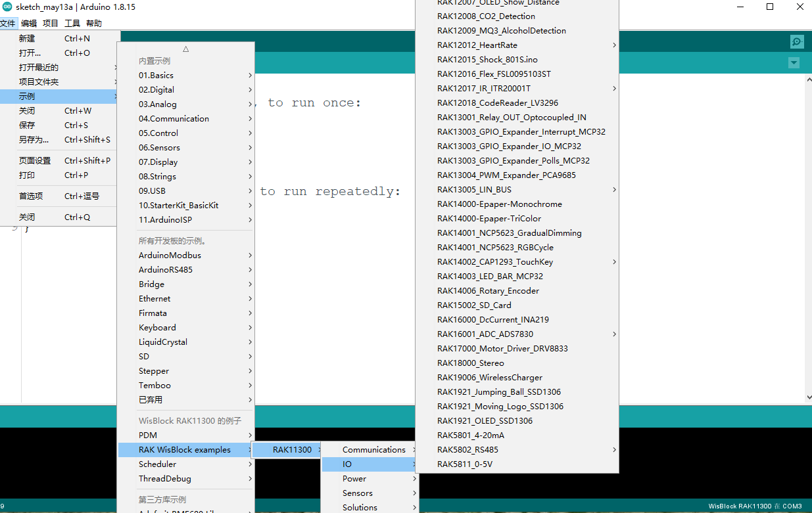Open the 编辑 menu in the menu bar
The image size is (812, 513).
[x=29, y=24]
